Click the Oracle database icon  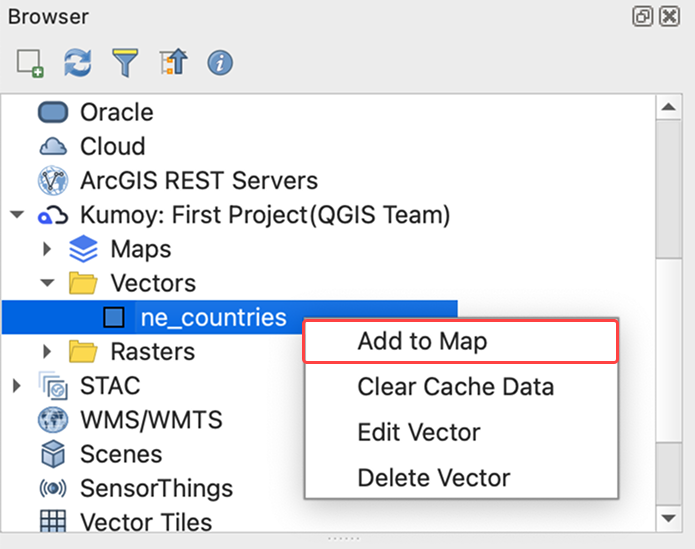(x=53, y=112)
